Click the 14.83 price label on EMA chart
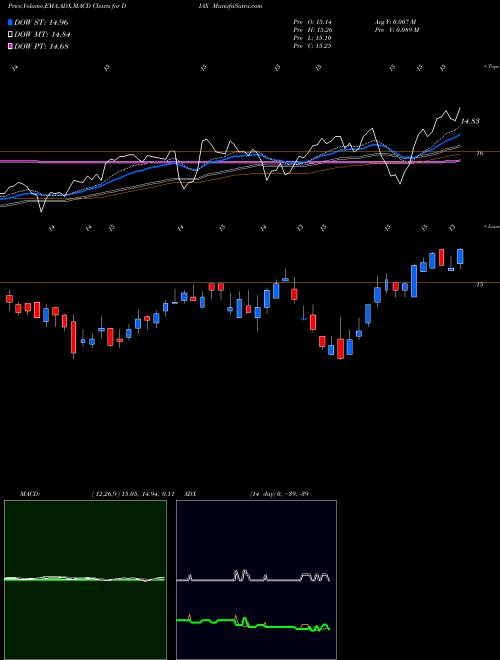This screenshot has width=500, height=660. pos(470,121)
